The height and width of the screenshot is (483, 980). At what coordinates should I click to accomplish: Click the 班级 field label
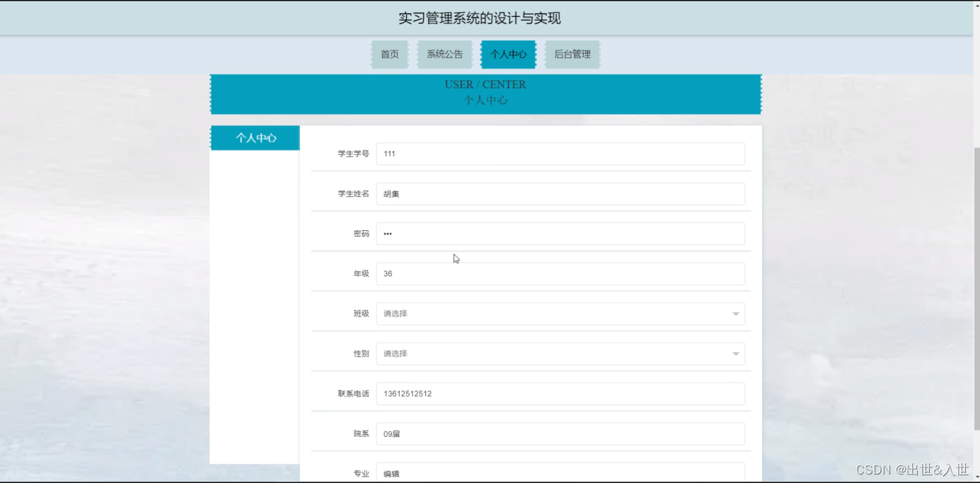[x=362, y=314]
